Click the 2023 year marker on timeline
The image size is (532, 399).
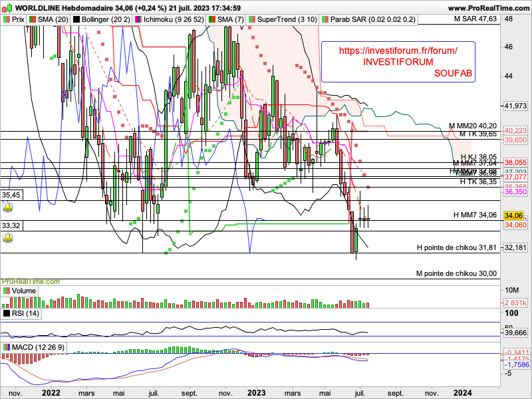256,393
